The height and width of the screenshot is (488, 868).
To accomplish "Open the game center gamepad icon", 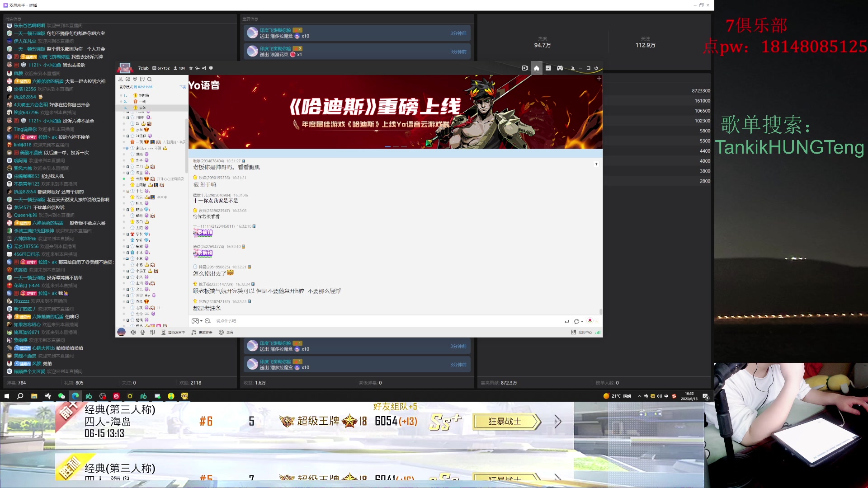I will point(560,68).
